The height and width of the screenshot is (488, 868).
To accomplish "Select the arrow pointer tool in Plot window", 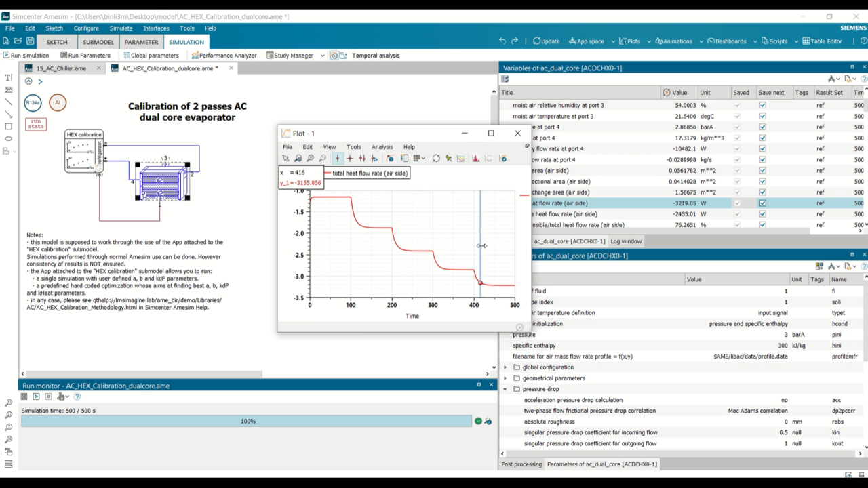I will pyautogui.click(x=285, y=159).
